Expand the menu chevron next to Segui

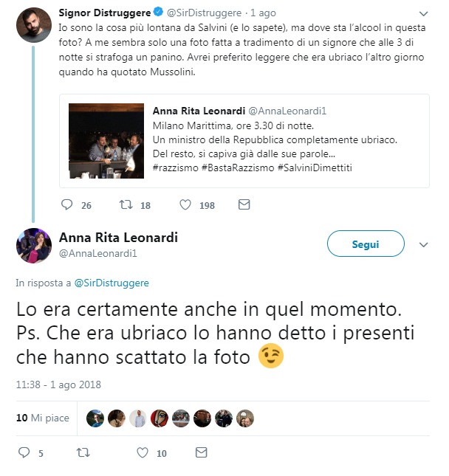tap(423, 245)
